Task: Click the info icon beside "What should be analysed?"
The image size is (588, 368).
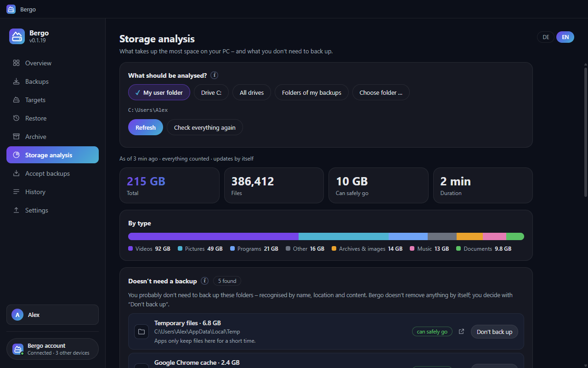Action: tap(214, 75)
